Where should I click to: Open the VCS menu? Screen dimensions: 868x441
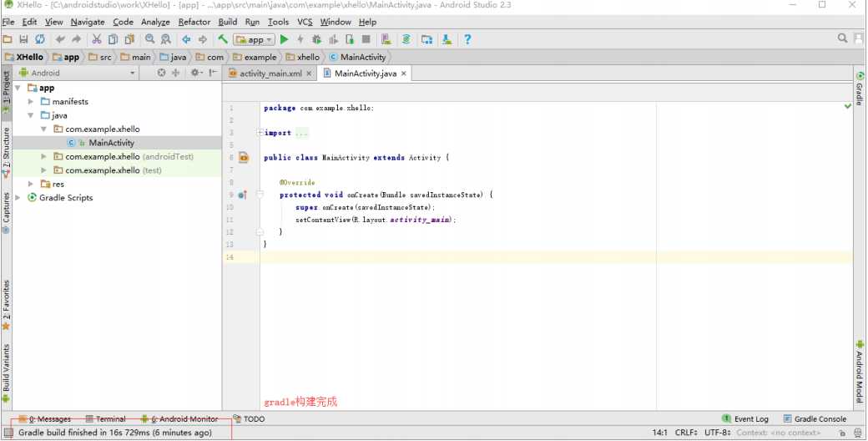(305, 23)
